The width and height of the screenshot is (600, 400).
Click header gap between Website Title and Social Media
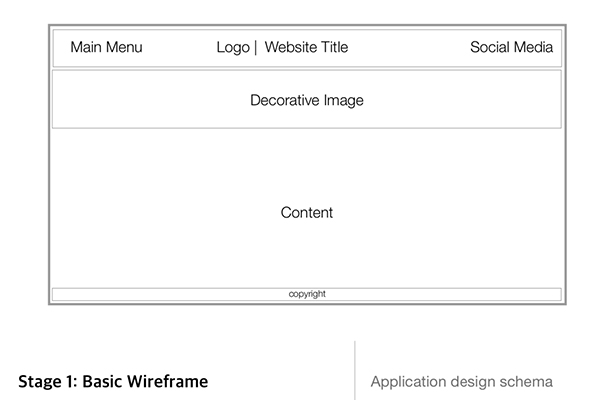click(410, 47)
